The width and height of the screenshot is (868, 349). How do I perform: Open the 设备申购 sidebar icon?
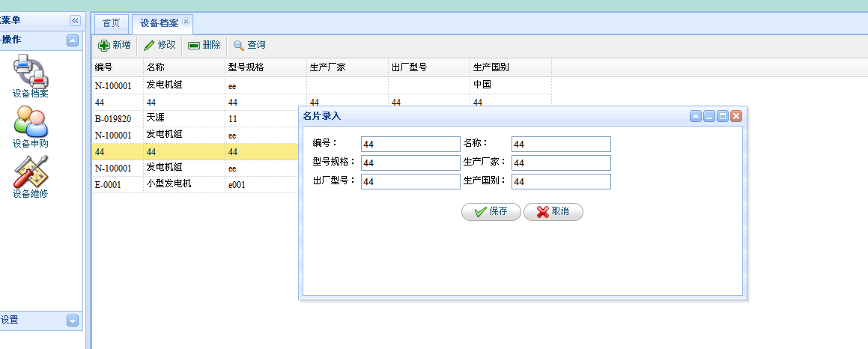31,127
